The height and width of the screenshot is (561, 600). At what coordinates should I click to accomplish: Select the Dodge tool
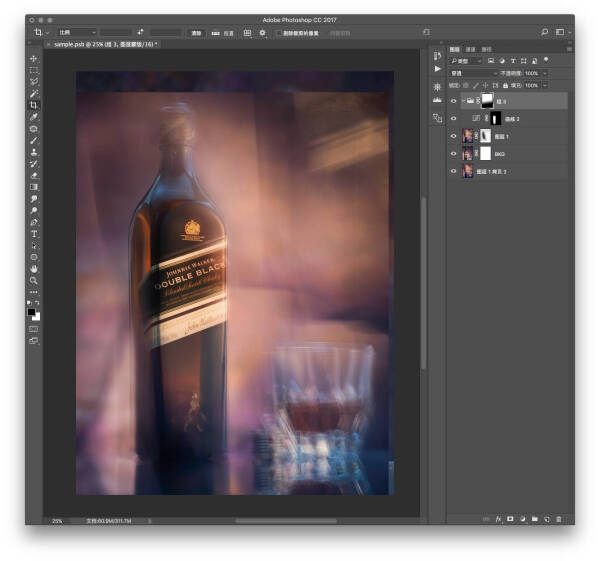pyautogui.click(x=34, y=210)
